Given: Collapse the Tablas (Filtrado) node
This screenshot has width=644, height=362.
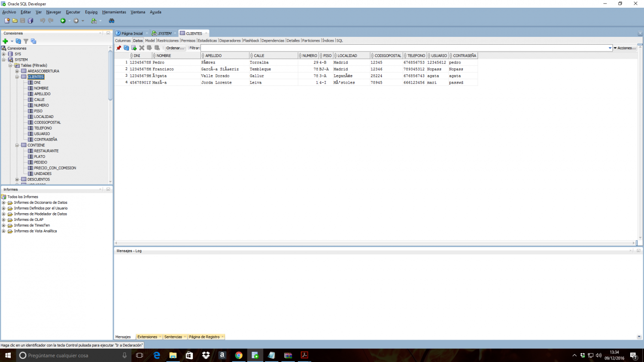Looking at the screenshot, I should pyautogui.click(x=10, y=65).
